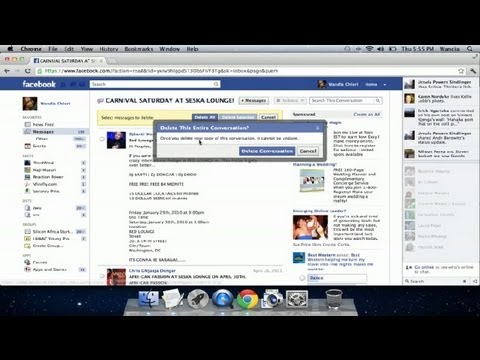Open Finder from the Dock

(148, 299)
